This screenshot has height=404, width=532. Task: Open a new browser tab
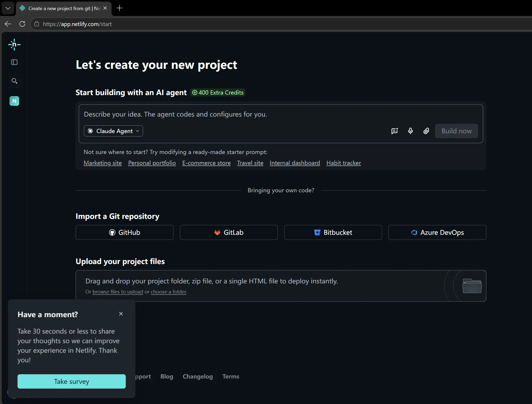pyautogui.click(x=119, y=8)
